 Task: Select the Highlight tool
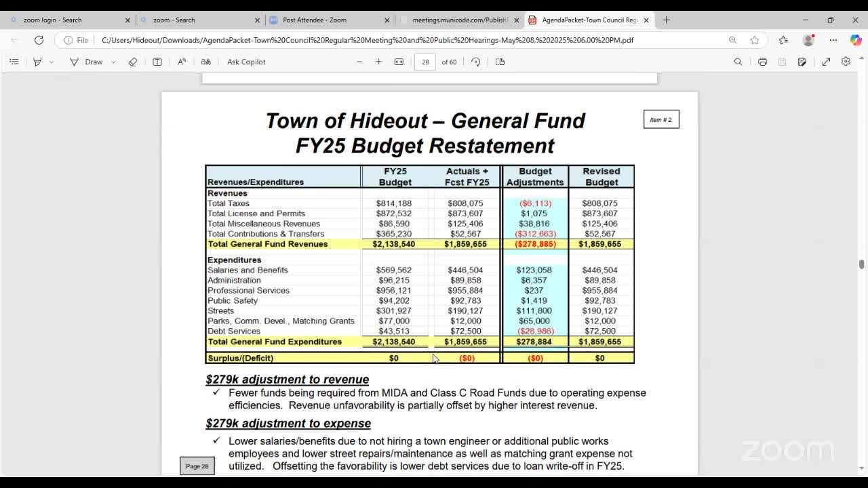tap(37, 62)
